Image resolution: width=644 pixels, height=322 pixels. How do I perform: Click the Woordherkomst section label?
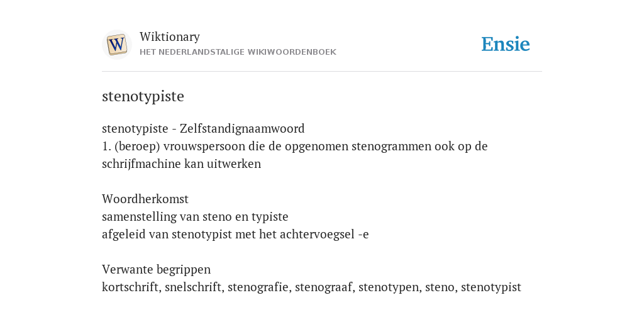(145, 199)
